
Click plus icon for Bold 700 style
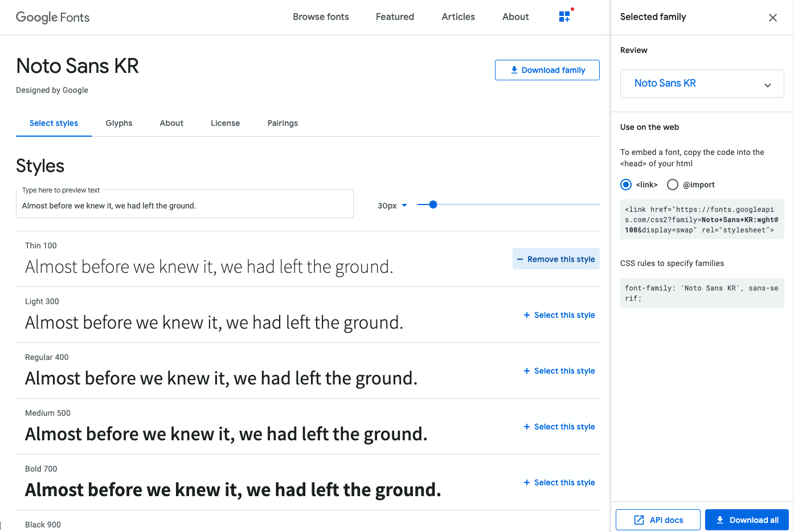pyautogui.click(x=527, y=482)
